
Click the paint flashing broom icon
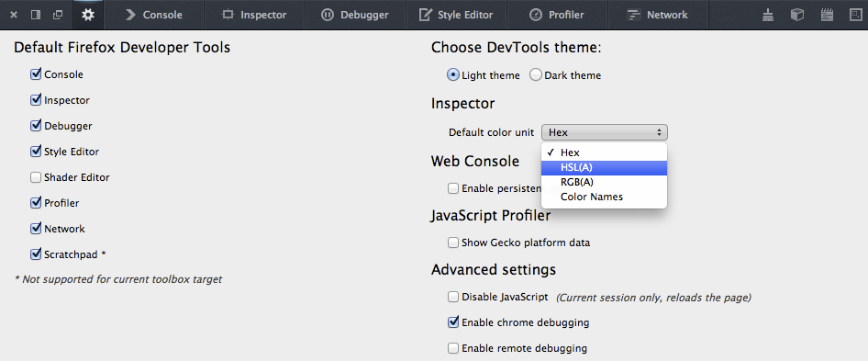[x=767, y=15]
